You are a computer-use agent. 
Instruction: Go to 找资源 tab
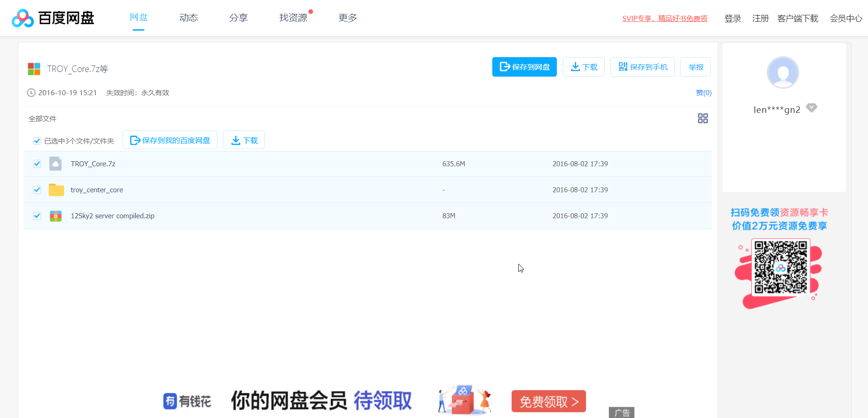click(293, 18)
